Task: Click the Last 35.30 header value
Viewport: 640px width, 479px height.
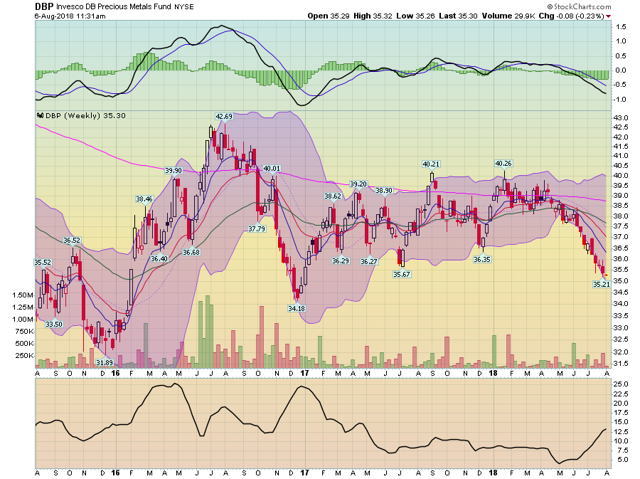Action: [459, 16]
